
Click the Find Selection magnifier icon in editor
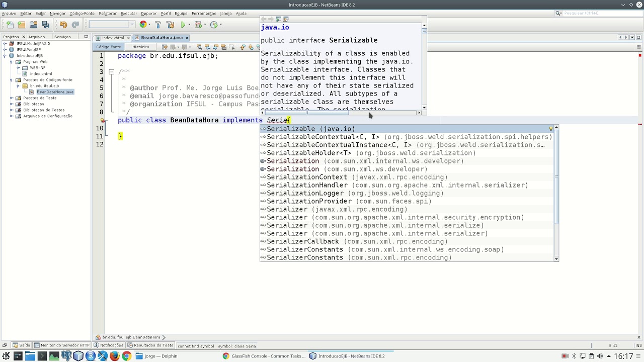[199, 47]
